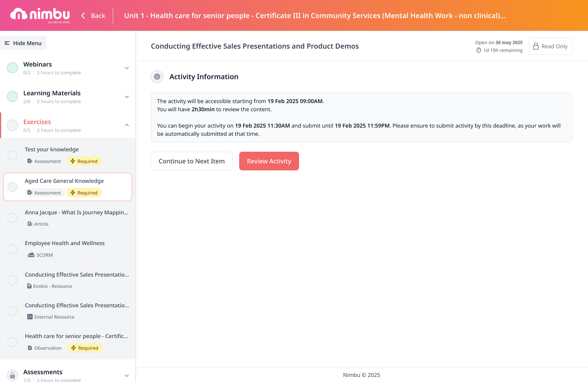Screen dimensions: 588x382
Task: Open Test your knowledge assessment
Action: [52, 149]
